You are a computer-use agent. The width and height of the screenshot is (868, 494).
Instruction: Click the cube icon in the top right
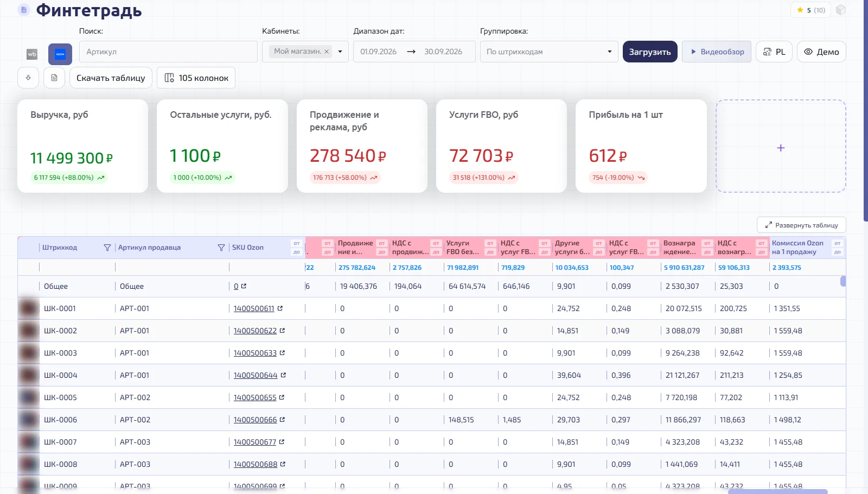coord(841,10)
